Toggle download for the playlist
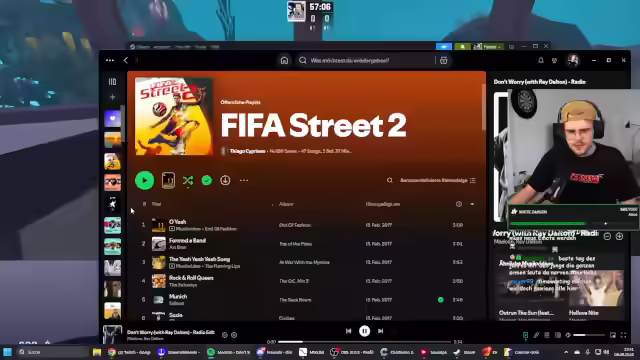640x360 pixels. point(225,180)
